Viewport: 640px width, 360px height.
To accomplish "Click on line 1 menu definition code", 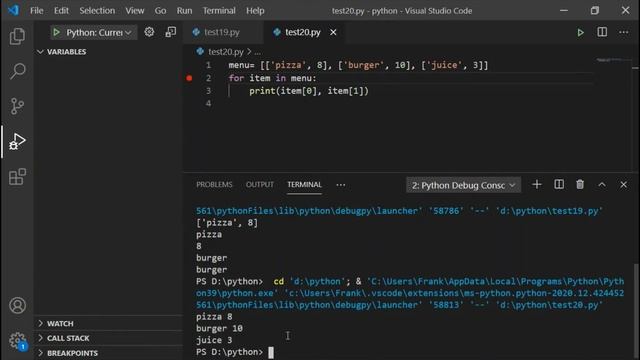I will coord(358,65).
